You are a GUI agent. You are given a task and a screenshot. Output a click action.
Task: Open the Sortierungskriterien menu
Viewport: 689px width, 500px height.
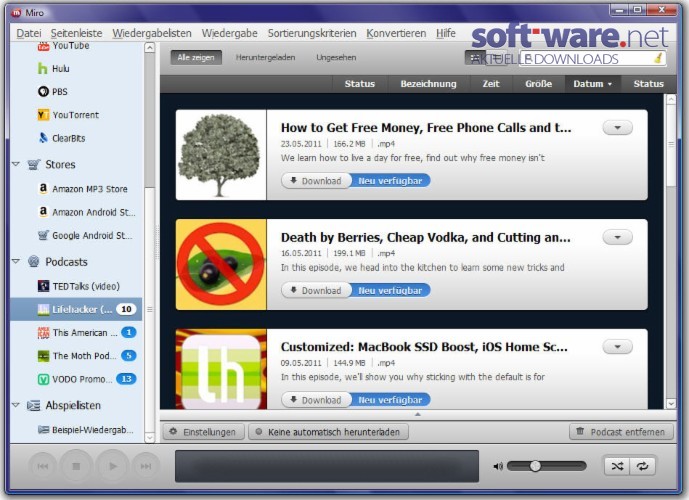click(x=312, y=33)
